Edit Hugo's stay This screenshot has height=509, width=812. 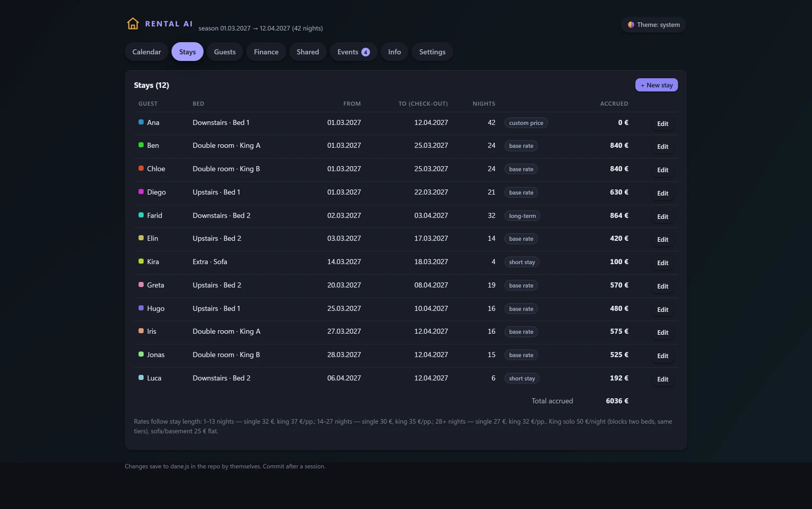(663, 309)
